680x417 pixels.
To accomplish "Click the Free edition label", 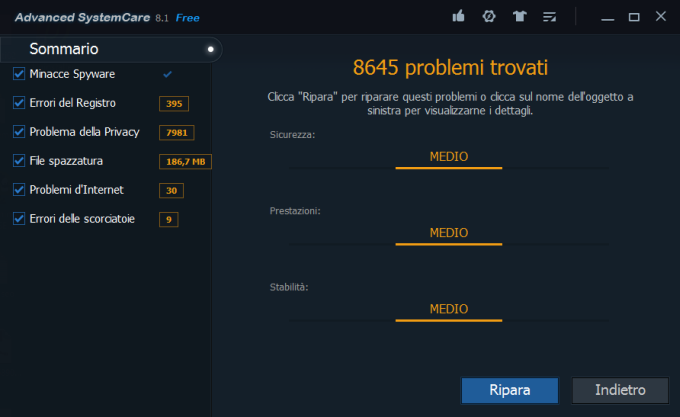I will 187,18.
